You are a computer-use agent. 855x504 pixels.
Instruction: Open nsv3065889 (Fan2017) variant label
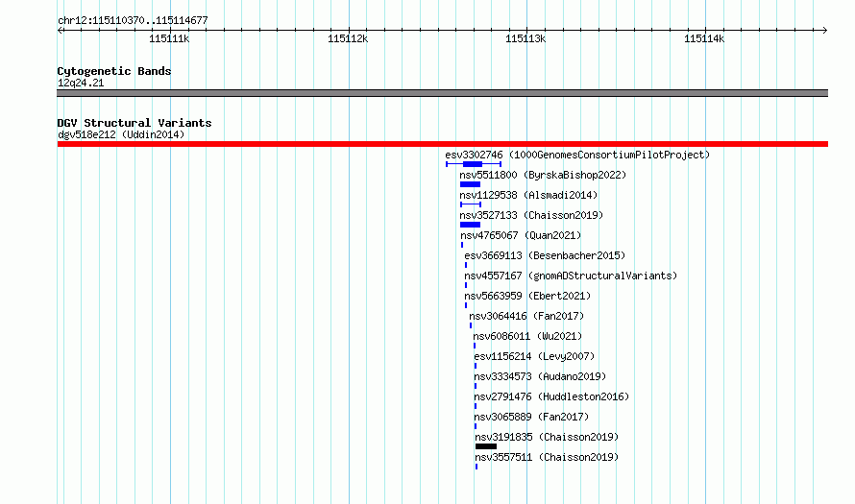click(x=531, y=417)
